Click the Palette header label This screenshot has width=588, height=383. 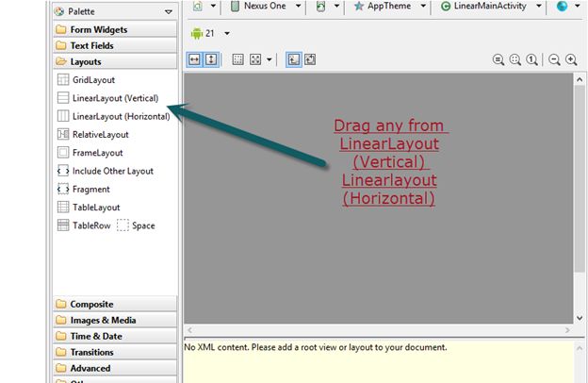(81, 11)
